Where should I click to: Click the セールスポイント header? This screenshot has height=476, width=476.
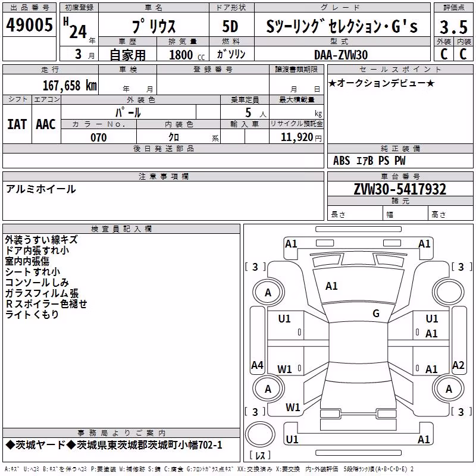click(x=400, y=69)
